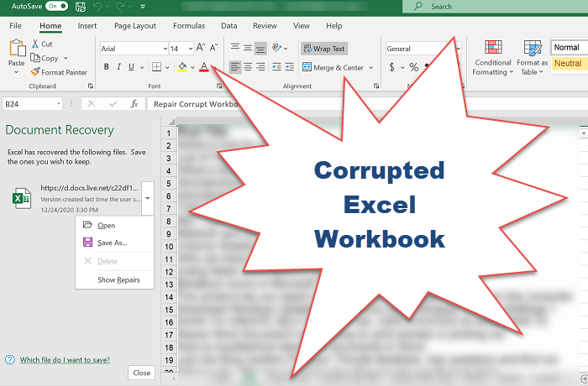The height and width of the screenshot is (386, 588).
Task: Click the Percent Style icon
Action: [x=413, y=67]
